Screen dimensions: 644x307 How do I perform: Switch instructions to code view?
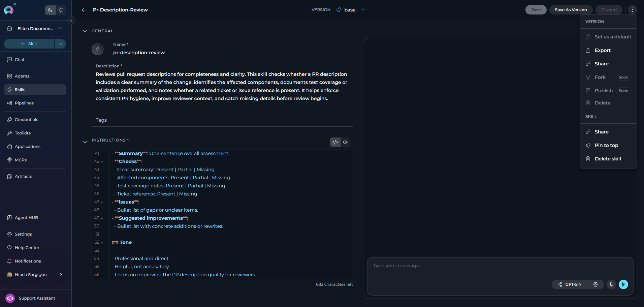pyautogui.click(x=335, y=142)
